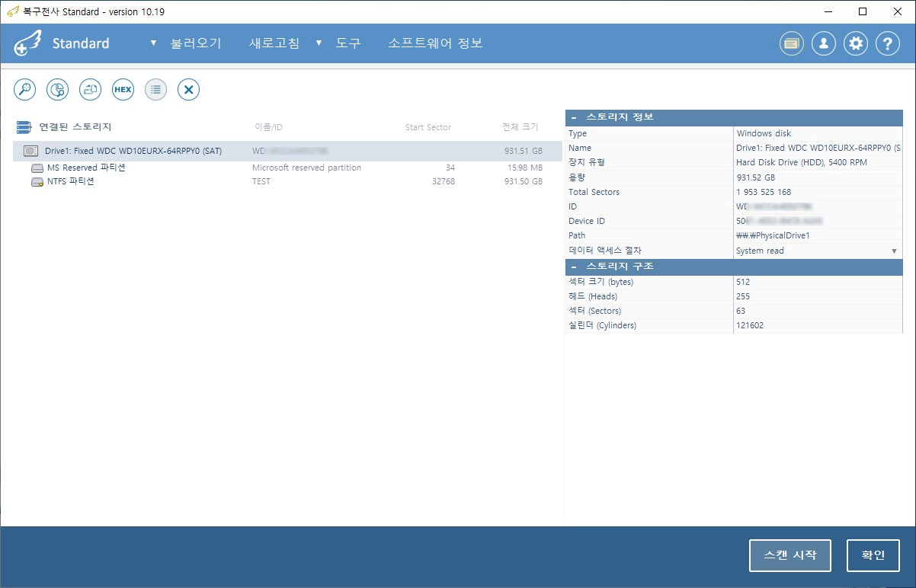916x588 pixels.
Task: Click the 15.98 MB size cell
Action: coord(524,168)
